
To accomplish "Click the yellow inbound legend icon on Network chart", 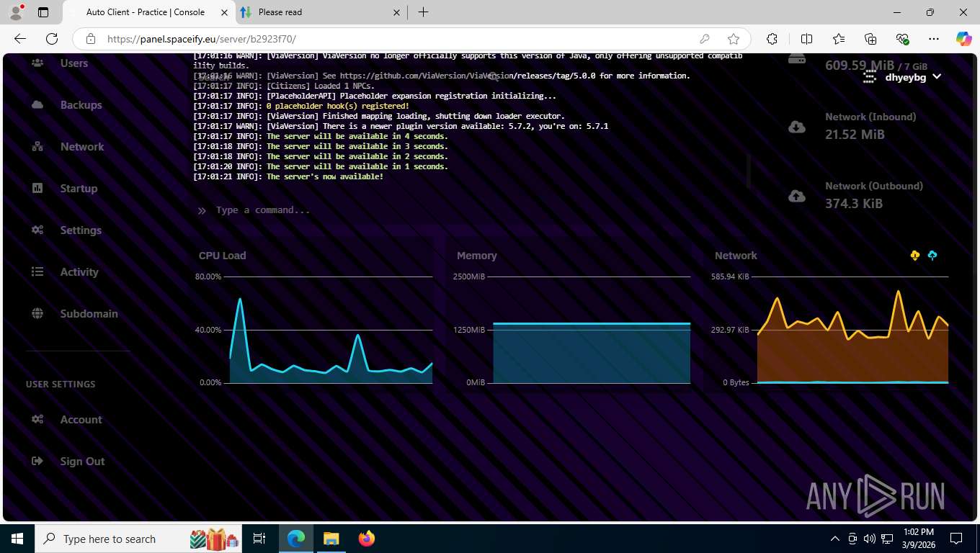I will 915,256.
